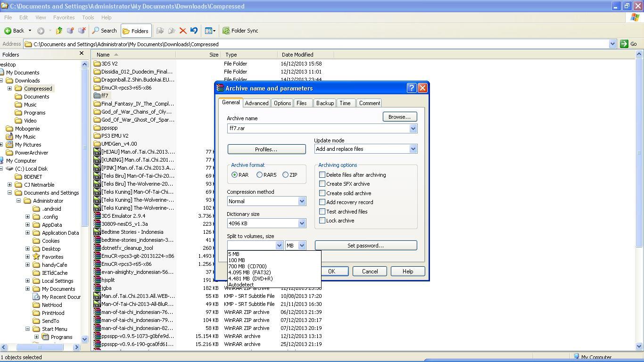The height and width of the screenshot is (362, 644).
Task: Select the ZIP archive format
Action: point(286,175)
